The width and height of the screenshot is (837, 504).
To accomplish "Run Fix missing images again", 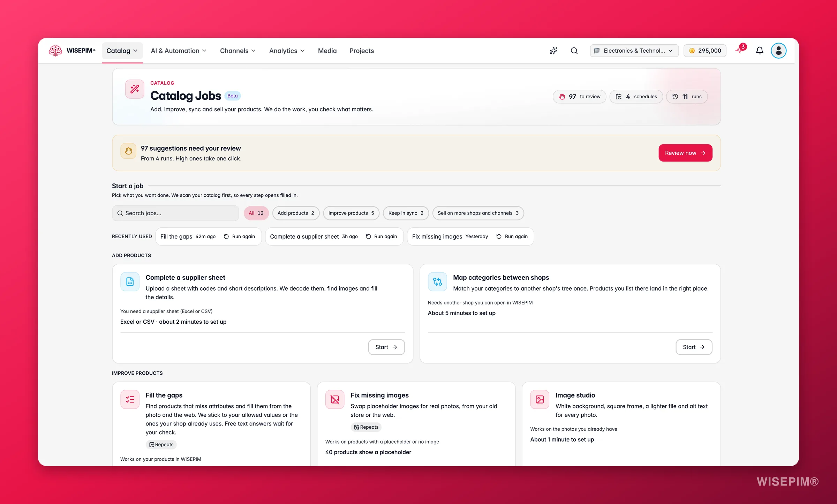I will (x=512, y=236).
